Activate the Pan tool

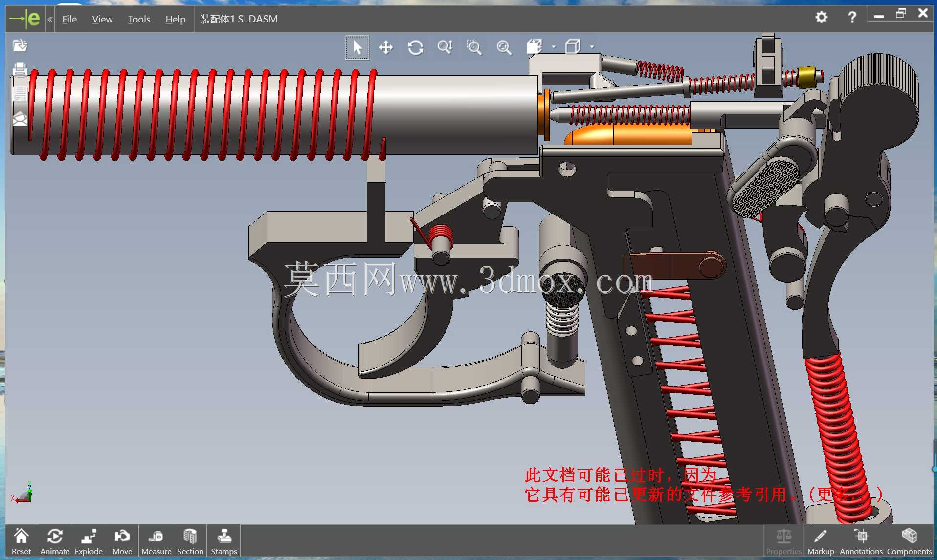pyautogui.click(x=386, y=47)
